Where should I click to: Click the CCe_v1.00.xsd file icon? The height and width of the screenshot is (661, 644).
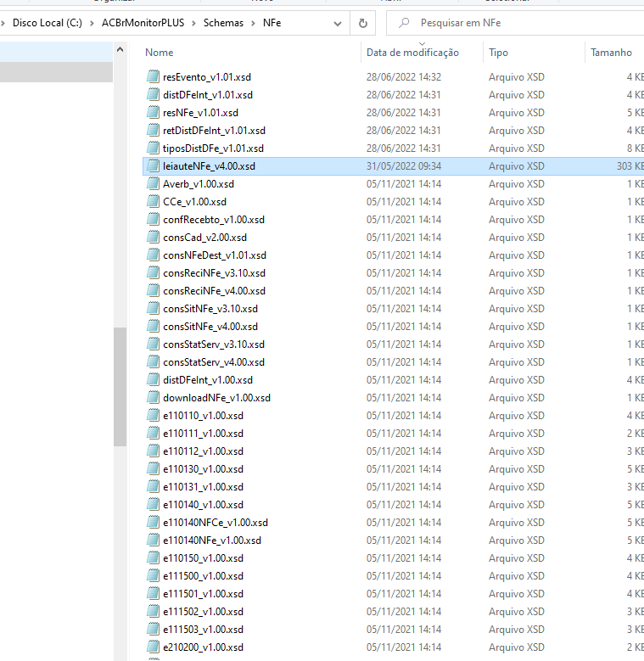tap(153, 201)
